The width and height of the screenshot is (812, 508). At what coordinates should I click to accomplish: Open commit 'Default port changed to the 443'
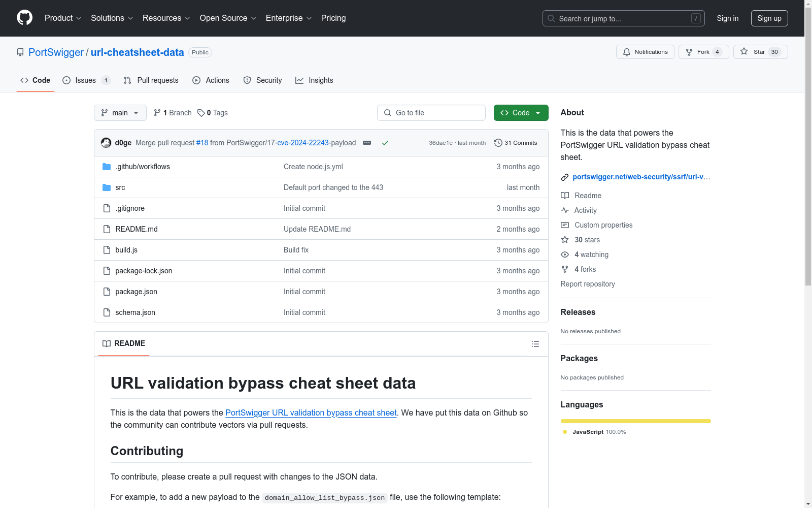[333, 187]
